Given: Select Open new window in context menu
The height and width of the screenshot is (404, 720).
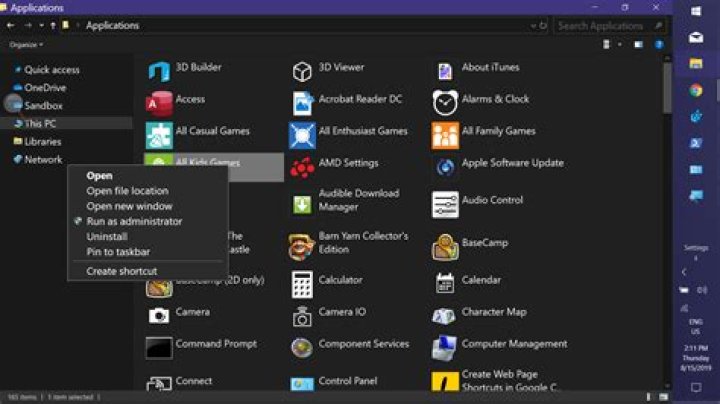Looking at the screenshot, I should 129,206.
